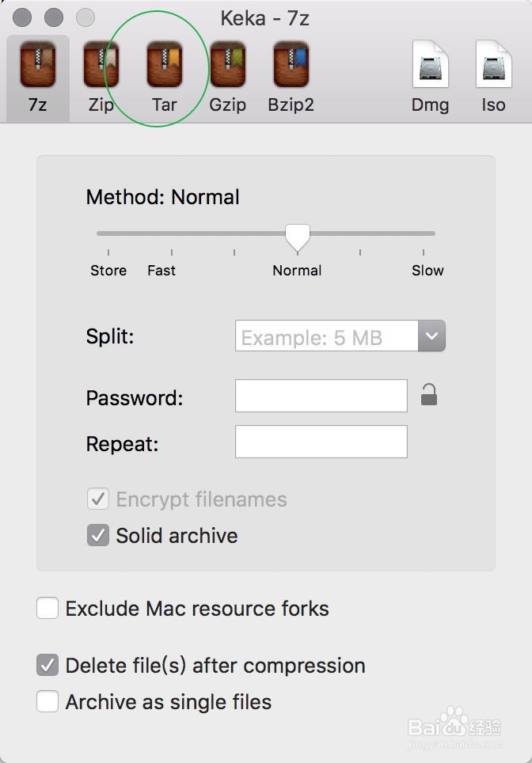Enable Archive as single files

(x=47, y=701)
